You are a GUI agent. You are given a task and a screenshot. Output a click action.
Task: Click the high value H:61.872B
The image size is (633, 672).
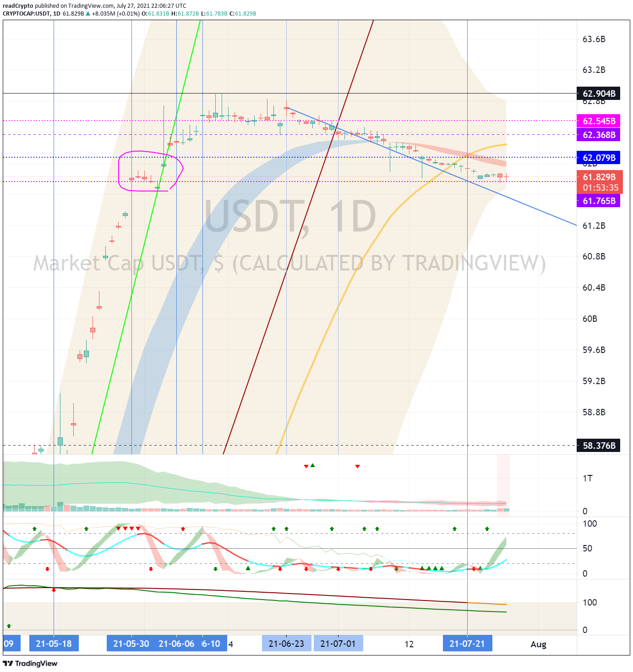click(x=185, y=13)
